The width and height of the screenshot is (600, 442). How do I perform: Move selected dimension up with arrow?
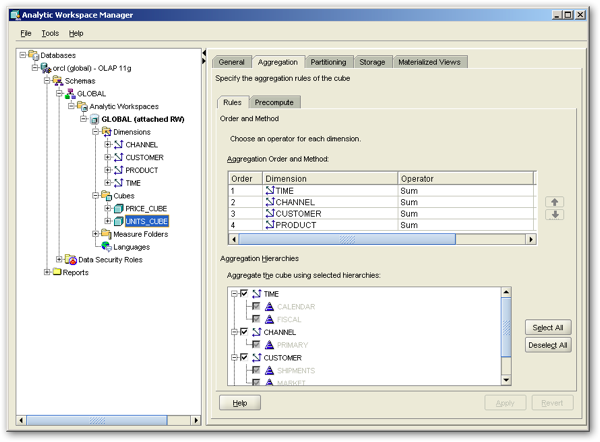click(554, 202)
